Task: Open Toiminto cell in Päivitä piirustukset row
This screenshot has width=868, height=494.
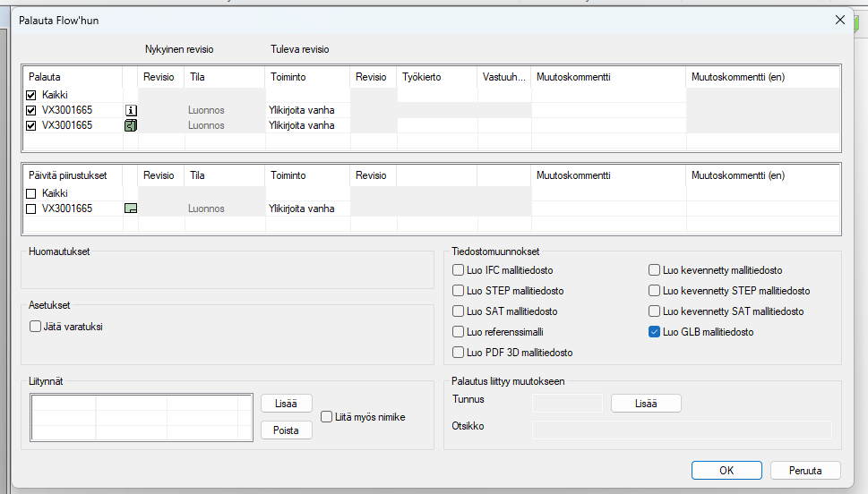Action: (306, 209)
